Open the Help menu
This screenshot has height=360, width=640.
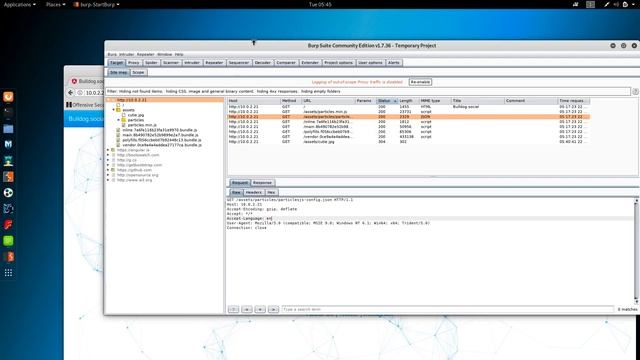click(x=179, y=54)
